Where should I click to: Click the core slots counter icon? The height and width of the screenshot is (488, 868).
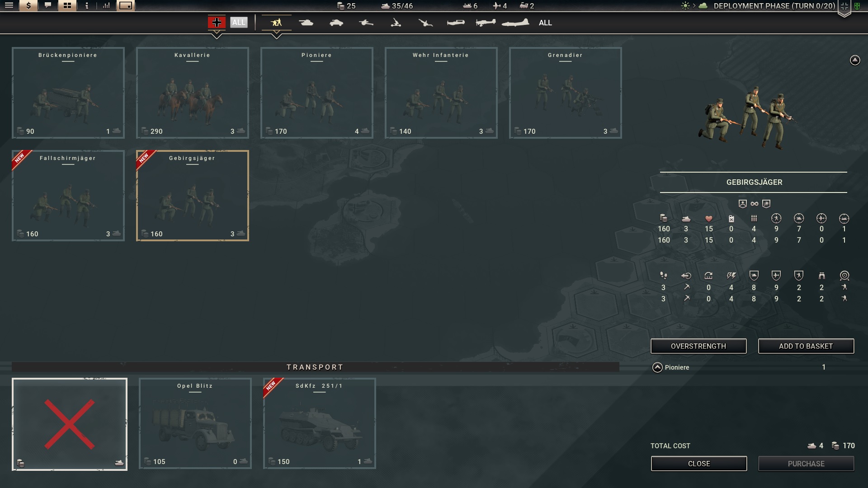pyautogui.click(x=385, y=6)
